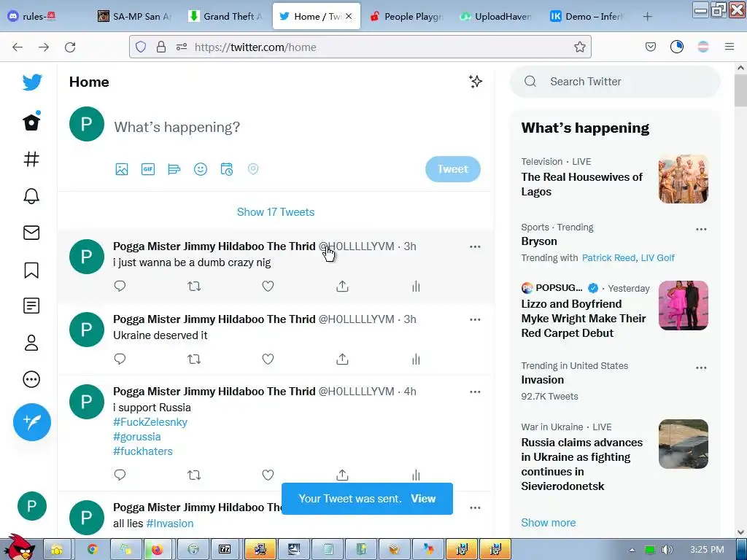Click the browser URL address bar
The height and width of the screenshot is (560, 747).
click(x=360, y=47)
